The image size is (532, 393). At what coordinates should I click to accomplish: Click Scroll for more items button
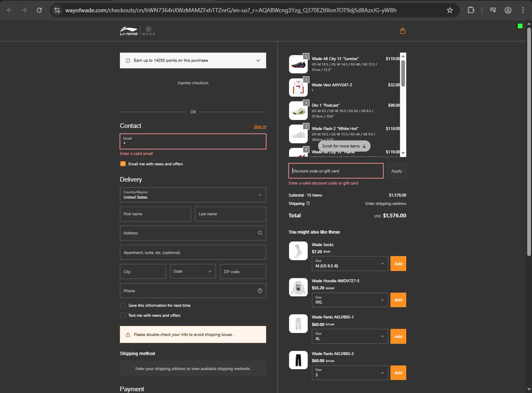pos(344,146)
